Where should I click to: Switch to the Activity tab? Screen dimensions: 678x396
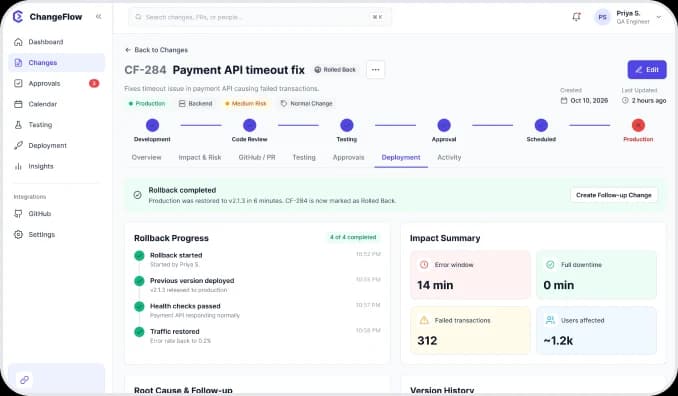click(449, 157)
